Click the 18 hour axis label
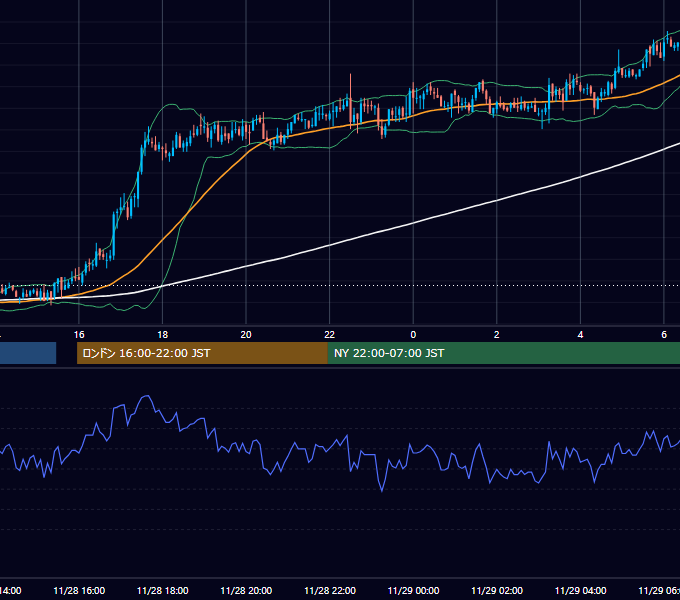 (162, 334)
